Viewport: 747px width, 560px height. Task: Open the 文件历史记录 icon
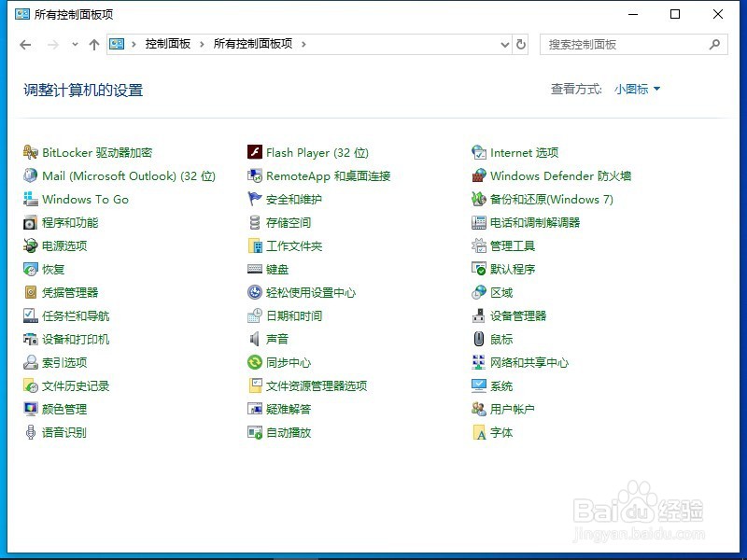point(31,385)
